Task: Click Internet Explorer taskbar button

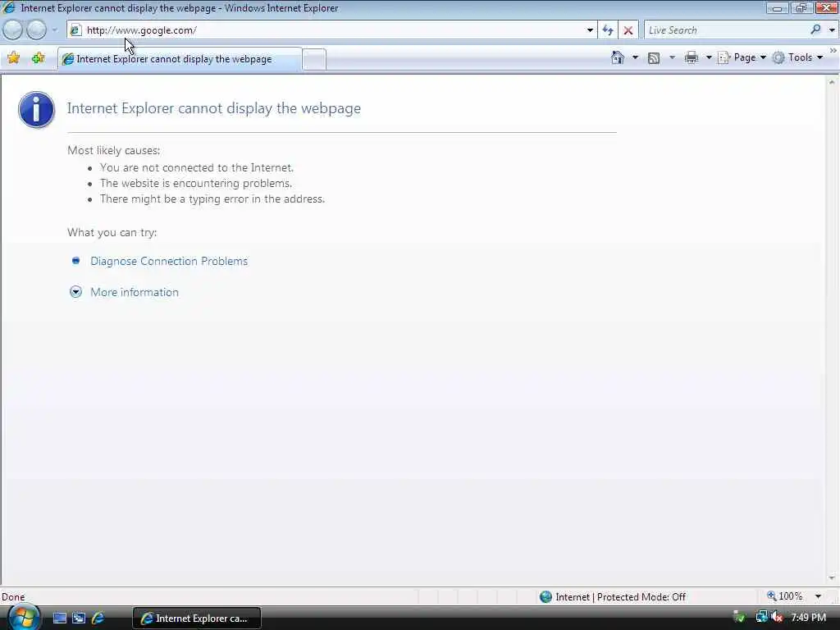Action: coord(197,619)
